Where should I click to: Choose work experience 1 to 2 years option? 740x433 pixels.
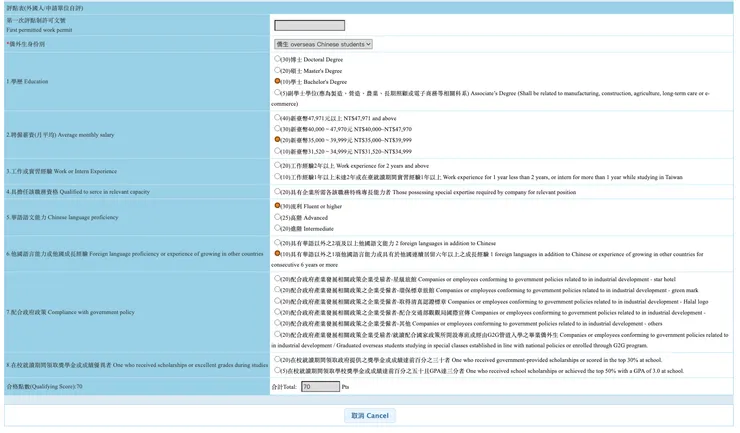[277, 177]
